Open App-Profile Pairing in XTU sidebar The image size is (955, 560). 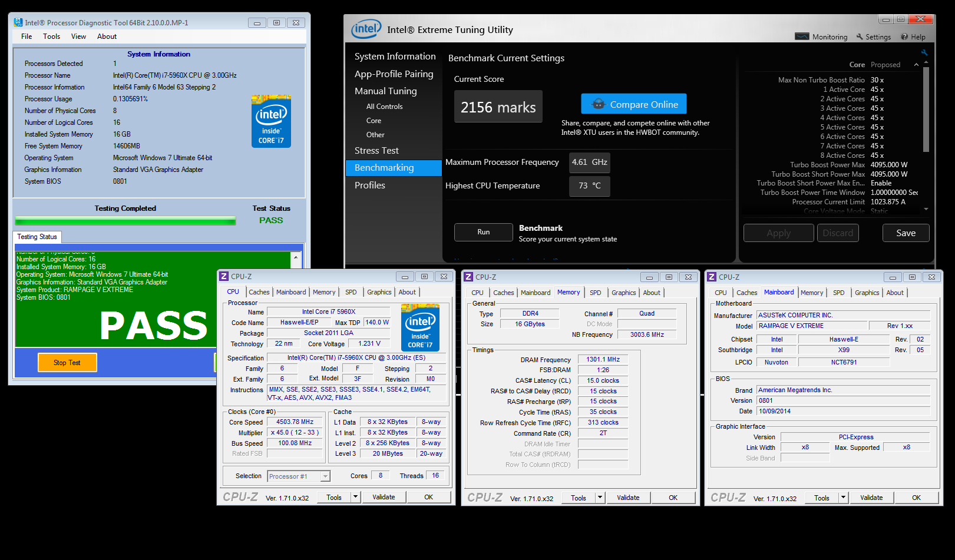click(x=394, y=74)
